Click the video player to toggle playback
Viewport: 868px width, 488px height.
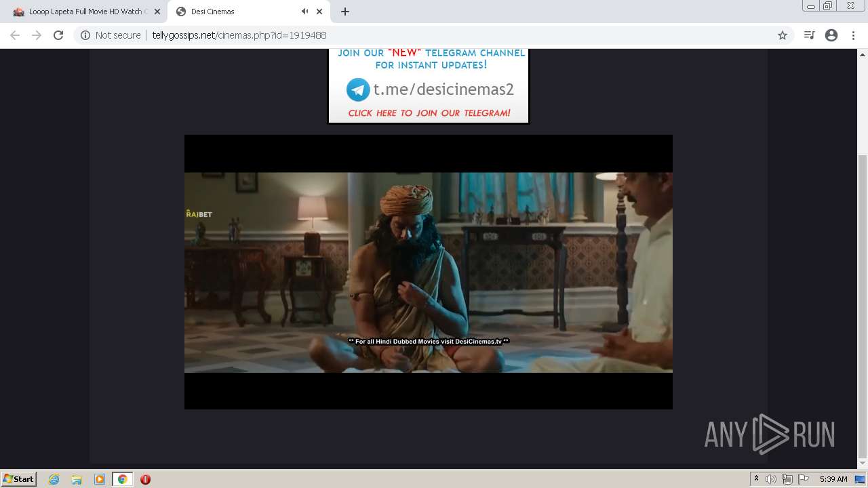(x=428, y=272)
